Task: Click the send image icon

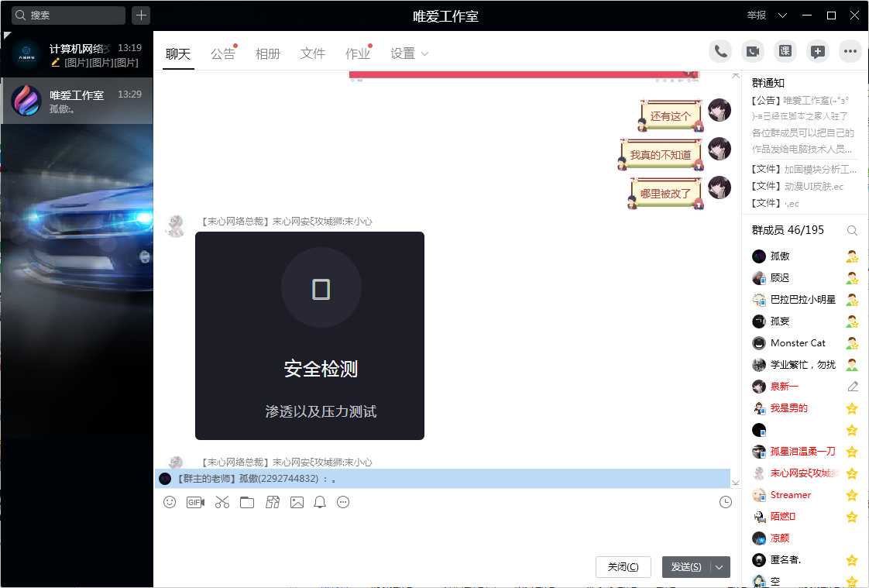Action: pos(297,502)
